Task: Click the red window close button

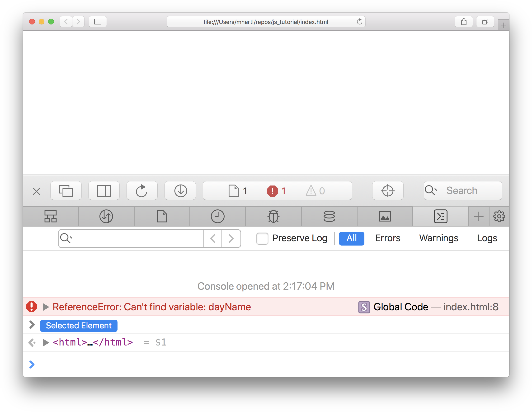Action: click(32, 22)
